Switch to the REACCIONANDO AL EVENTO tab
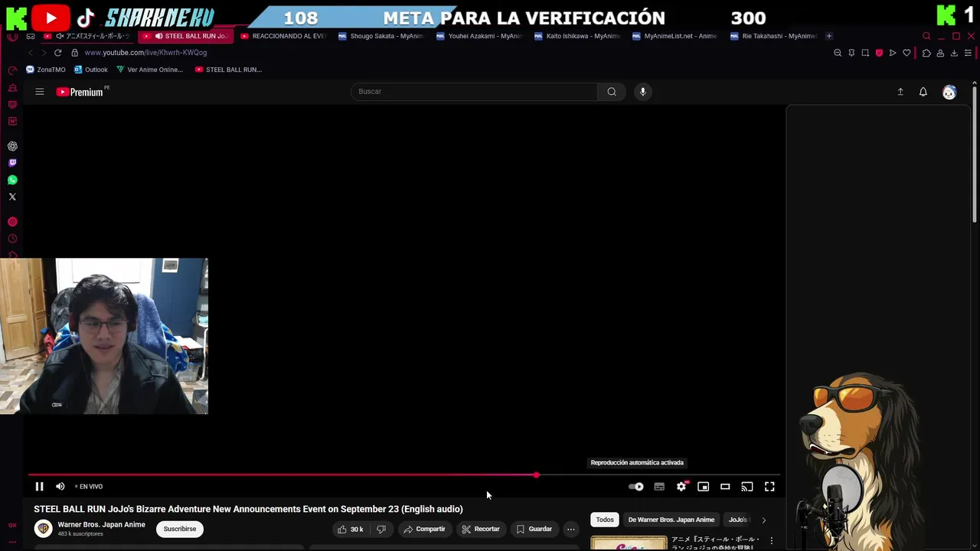This screenshot has height=551, width=980. (x=283, y=36)
